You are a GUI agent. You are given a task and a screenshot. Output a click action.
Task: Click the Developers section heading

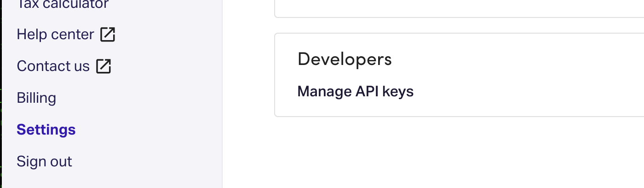point(345,59)
